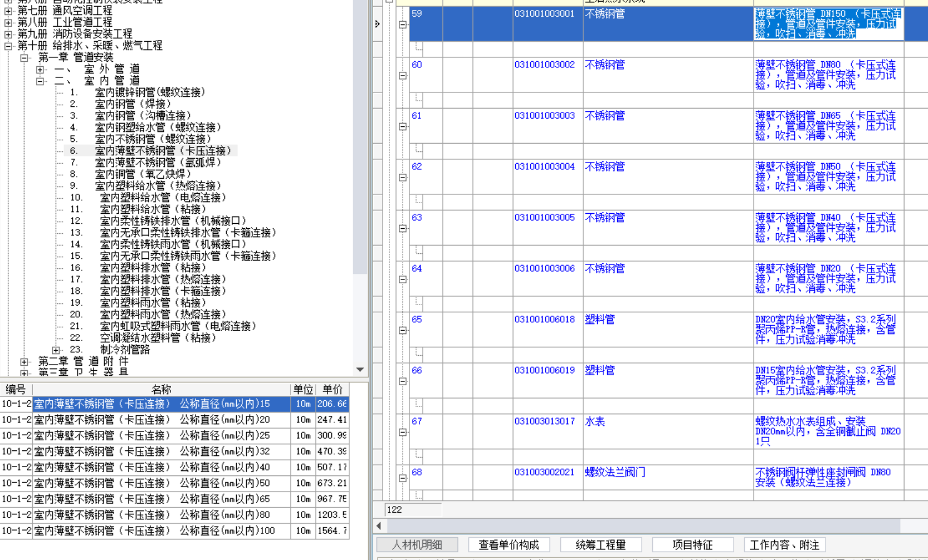Screen dimensions: 928x560
Task: Select 16. 室内塑料排水管(粘接)
Action: coord(138,268)
